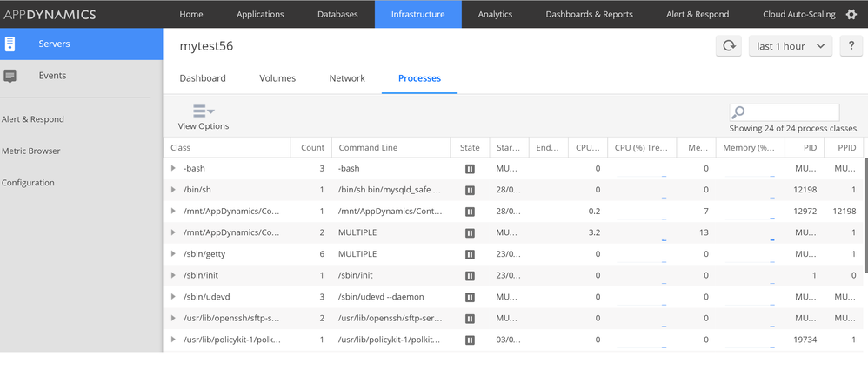Click the state icon for /sbin/init row
The image size is (868, 377).
tap(470, 276)
